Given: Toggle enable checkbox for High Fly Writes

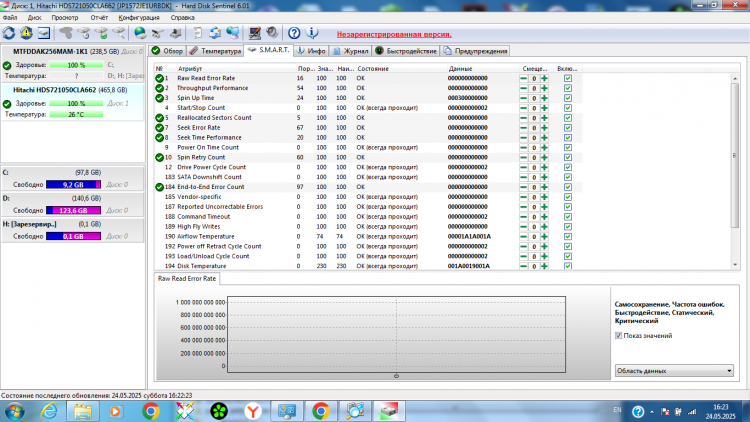Looking at the screenshot, I should [568, 227].
